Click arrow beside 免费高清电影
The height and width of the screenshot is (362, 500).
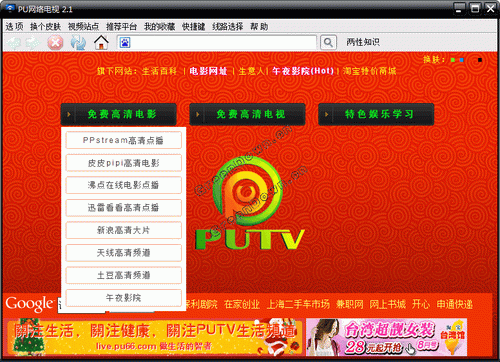point(69,114)
